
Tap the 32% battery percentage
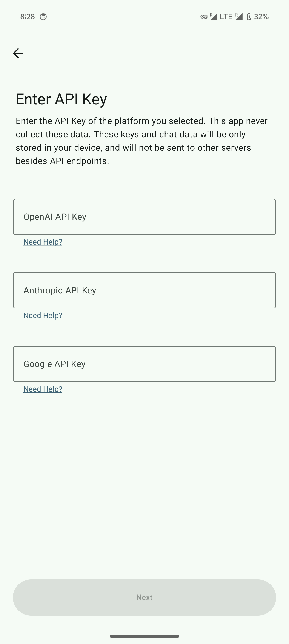[261, 17]
